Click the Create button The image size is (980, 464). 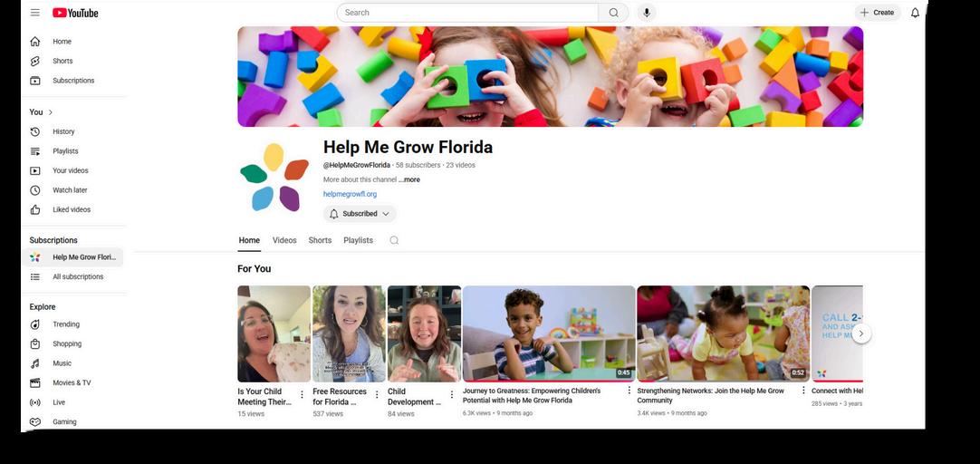[878, 13]
